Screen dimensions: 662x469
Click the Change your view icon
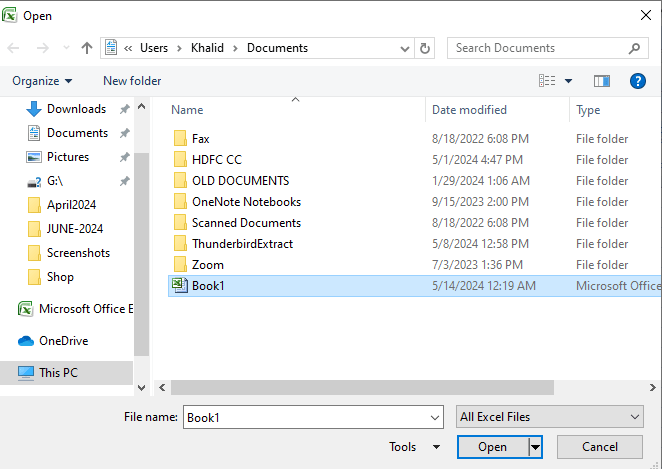point(547,81)
